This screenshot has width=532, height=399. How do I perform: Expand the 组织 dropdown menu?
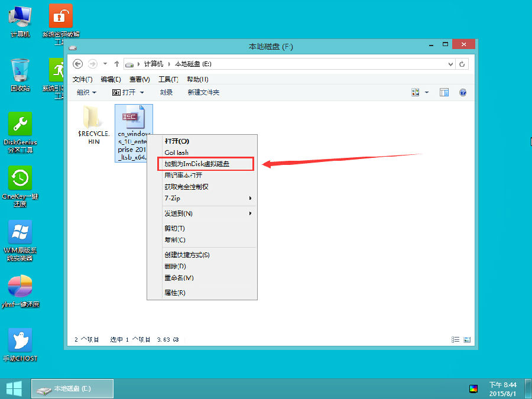pyautogui.click(x=86, y=92)
